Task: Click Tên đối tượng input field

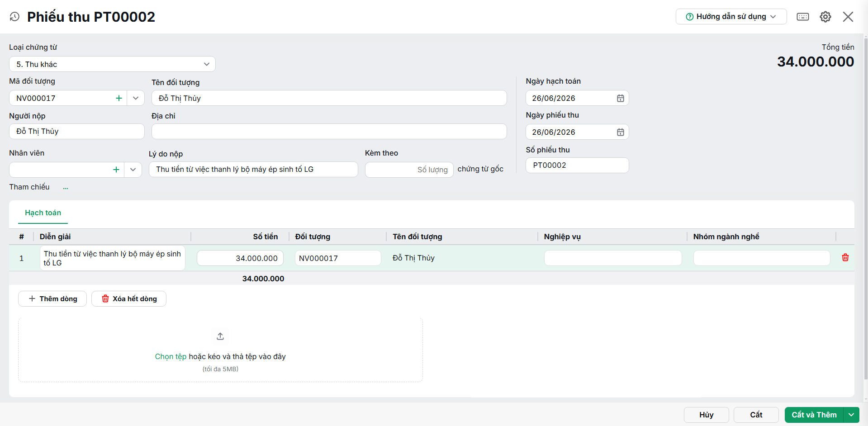Action: 329,98
